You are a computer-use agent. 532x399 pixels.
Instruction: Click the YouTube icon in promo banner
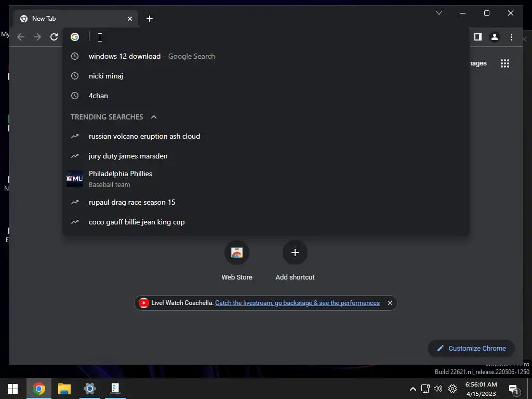[x=143, y=303]
